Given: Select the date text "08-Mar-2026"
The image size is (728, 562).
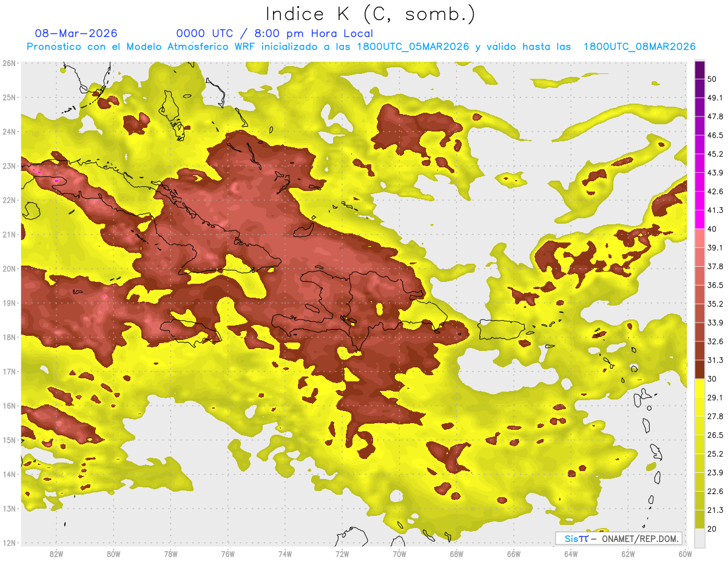Looking at the screenshot, I should click(76, 33).
